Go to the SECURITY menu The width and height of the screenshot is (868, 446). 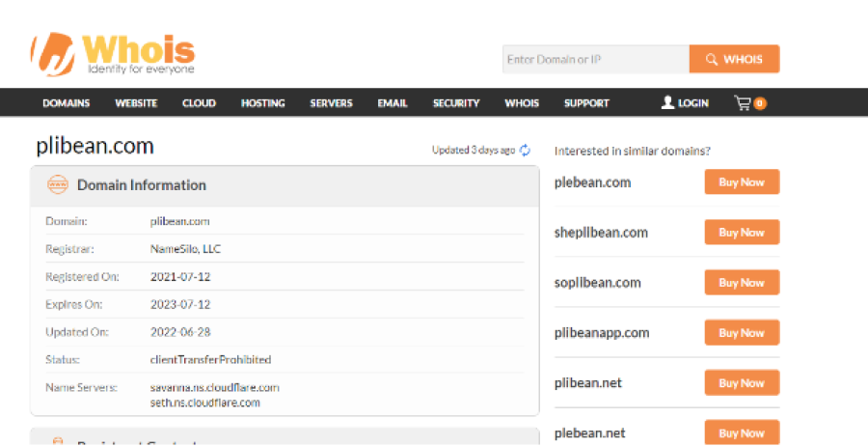[x=456, y=103]
